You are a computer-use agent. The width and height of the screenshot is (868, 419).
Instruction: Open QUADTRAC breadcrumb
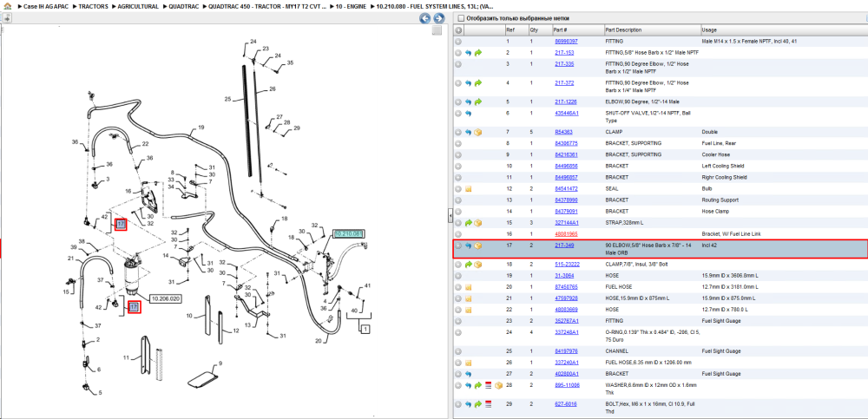pyautogui.click(x=183, y=7)
